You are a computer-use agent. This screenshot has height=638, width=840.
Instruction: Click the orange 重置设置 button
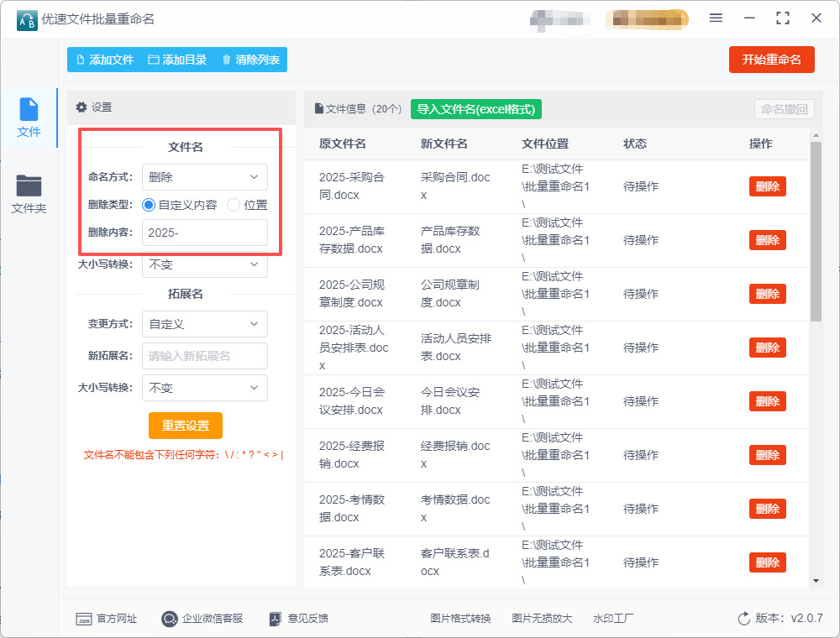point(186,426)
